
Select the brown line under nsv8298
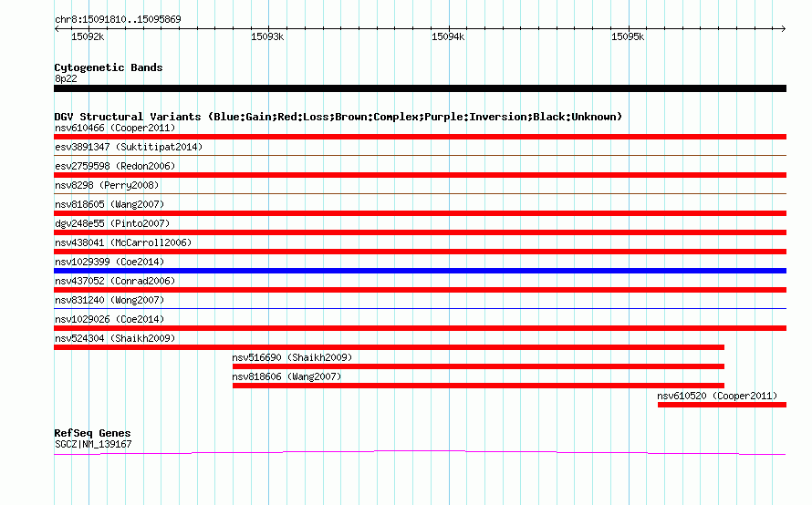(x=420, y=193)
